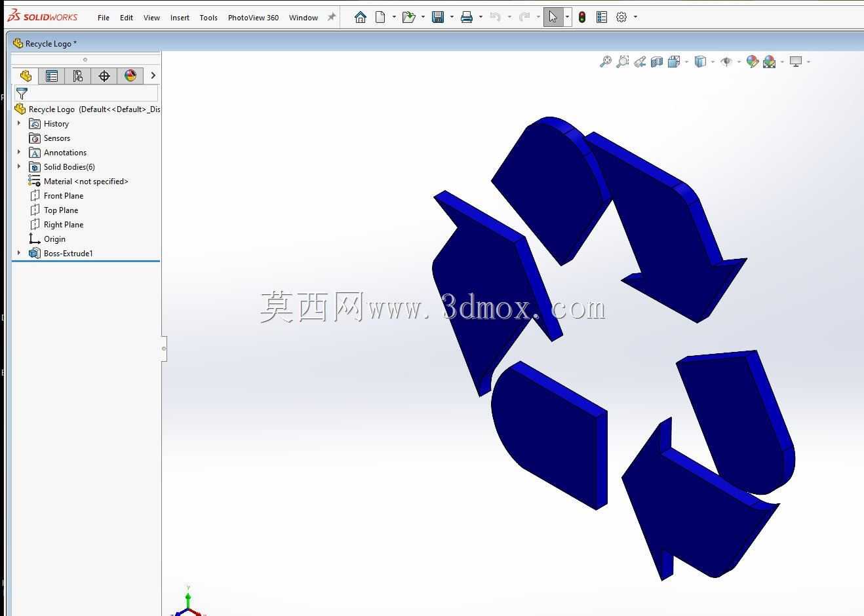Open the Display Style dropdown arrow

click(713, 62)
